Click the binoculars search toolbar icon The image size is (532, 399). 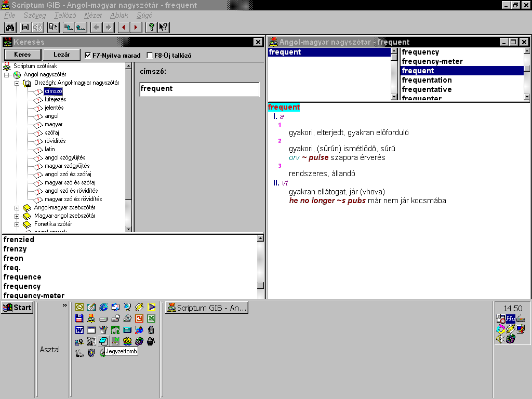click(10, 28)
